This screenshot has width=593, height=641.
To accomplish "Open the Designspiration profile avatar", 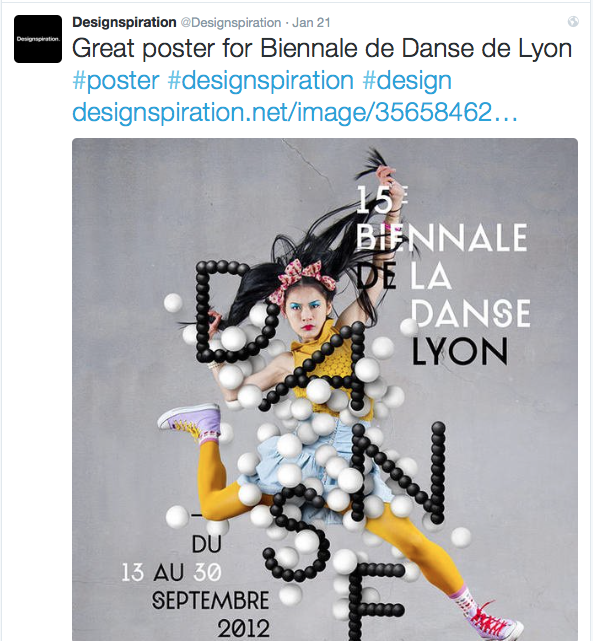I will click(x=38, y=39).
